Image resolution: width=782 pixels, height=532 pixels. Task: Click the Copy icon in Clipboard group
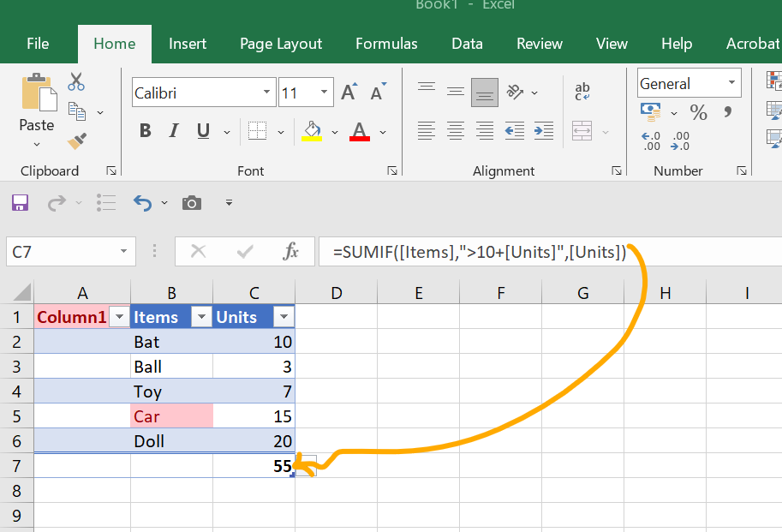[78, 111]
